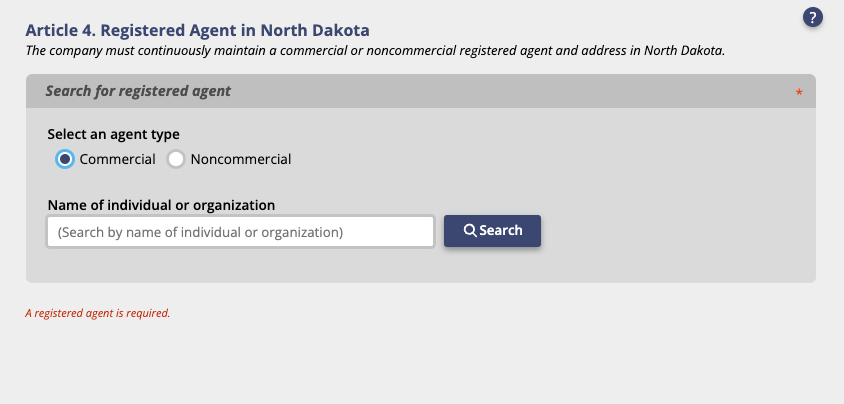Viewport: 844px width, 404px height.
Task: Click placeholder text inside the search box
Action: (200, 232)
